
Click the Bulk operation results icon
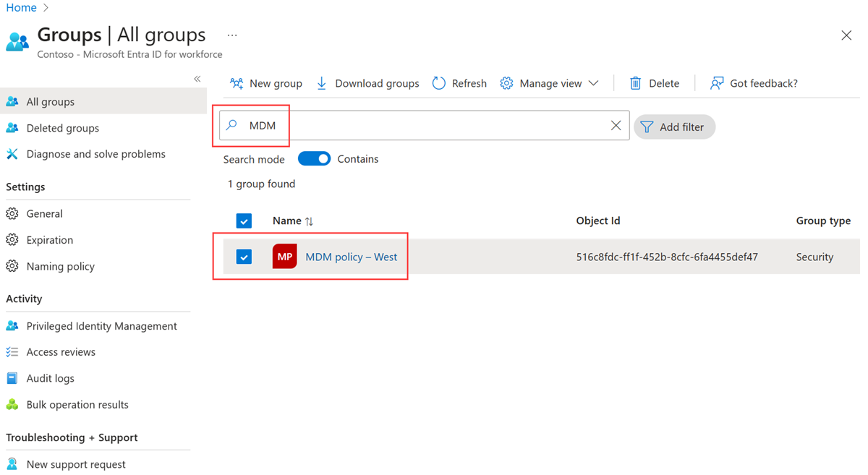click(x=12, y=405)
